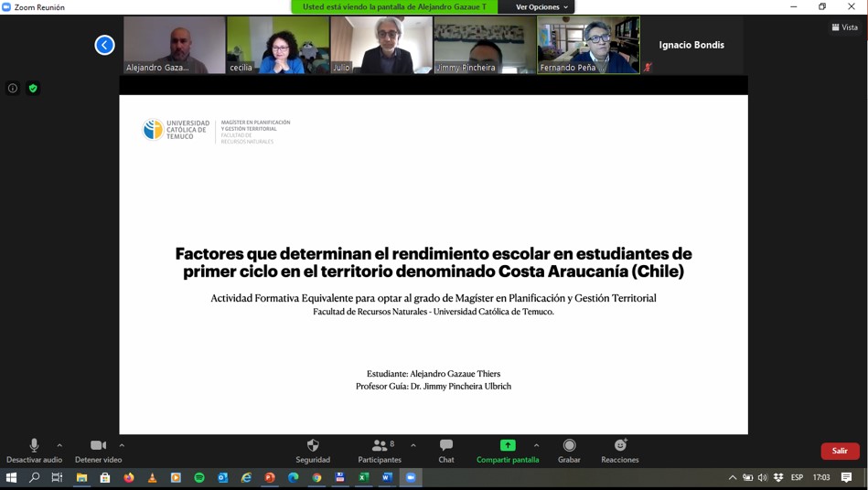Restore down the Zoom Reunión window
This screenshot has height=490, width=868.
822,6
